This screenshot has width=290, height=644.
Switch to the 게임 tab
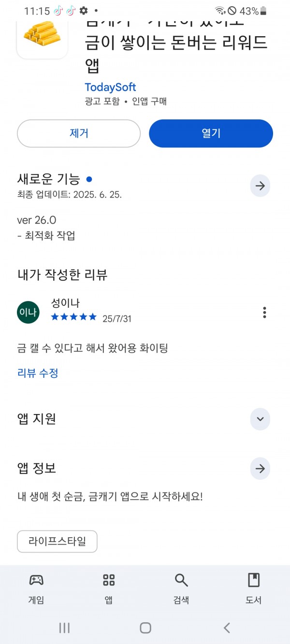coord(36,589)
